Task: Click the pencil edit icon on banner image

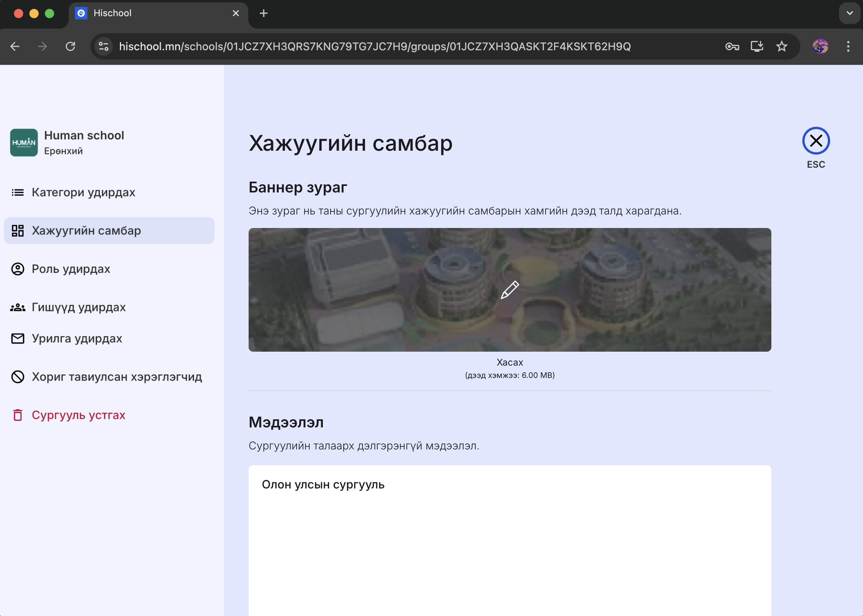Action: [510, 290]
